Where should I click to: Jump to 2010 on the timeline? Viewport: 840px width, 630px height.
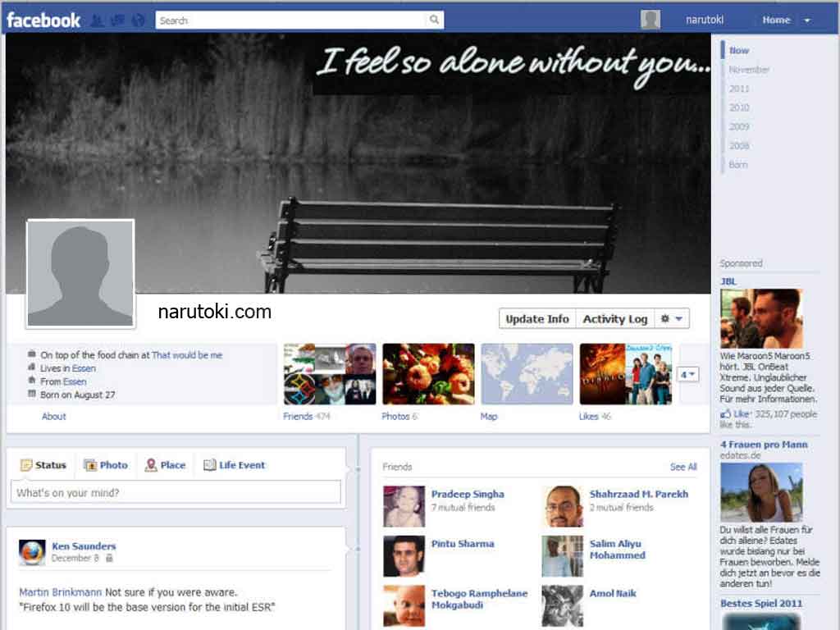point(739,107)
